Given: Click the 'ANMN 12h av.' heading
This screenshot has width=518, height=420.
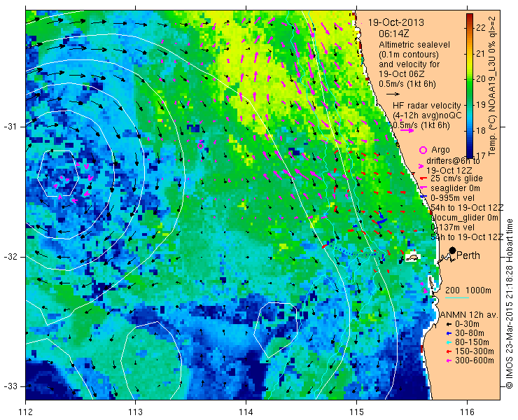Looking at the screenshot, I should 469,314.
